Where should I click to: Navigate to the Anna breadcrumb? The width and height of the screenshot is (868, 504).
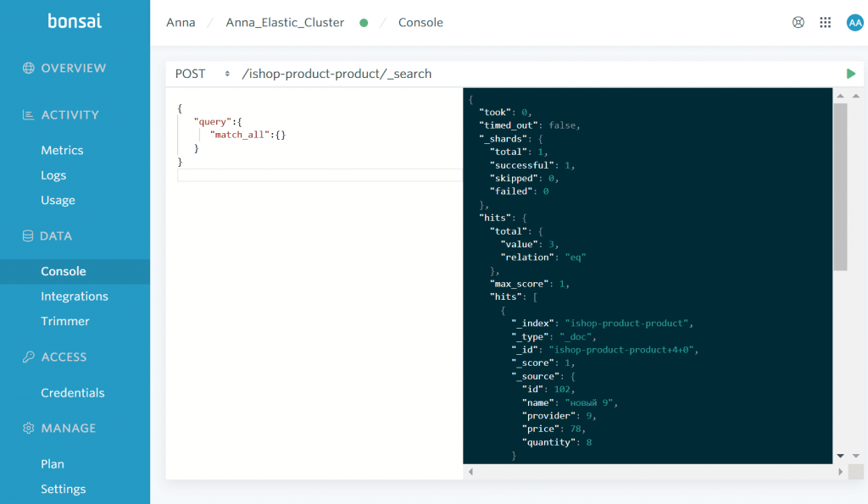coord(181,22)
